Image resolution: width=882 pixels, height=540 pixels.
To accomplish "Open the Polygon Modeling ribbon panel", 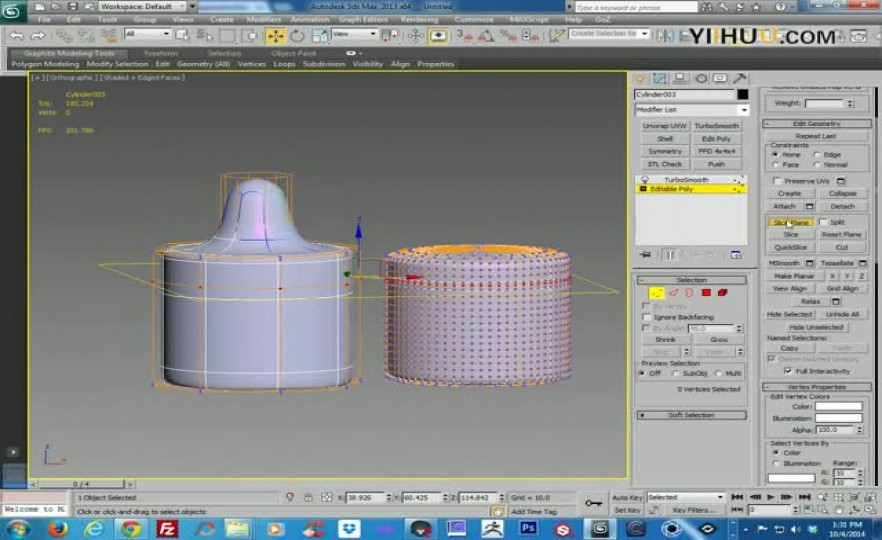I will 45,64.
